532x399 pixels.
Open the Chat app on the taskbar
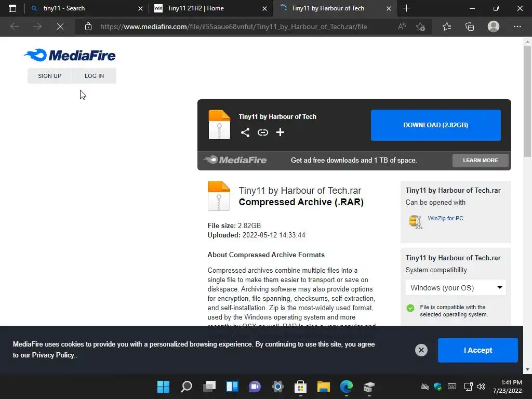[255, 387]
